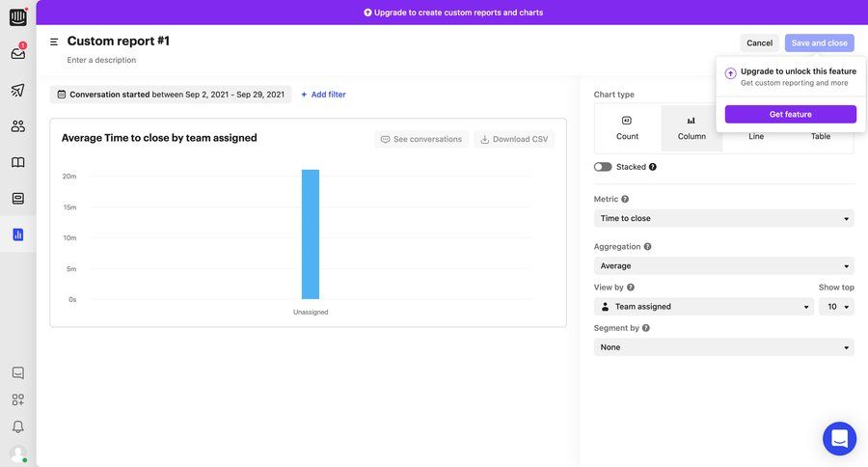The height and width of the screenshot is (467, 868).
Task: Select the Line chart type
Action: [755, 136]
